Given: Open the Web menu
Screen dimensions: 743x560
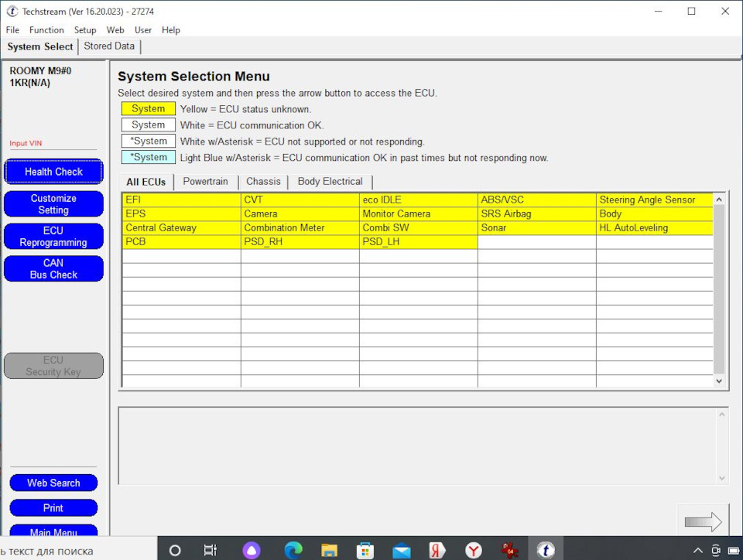Looking at the screenshot, I should [115, 30].
